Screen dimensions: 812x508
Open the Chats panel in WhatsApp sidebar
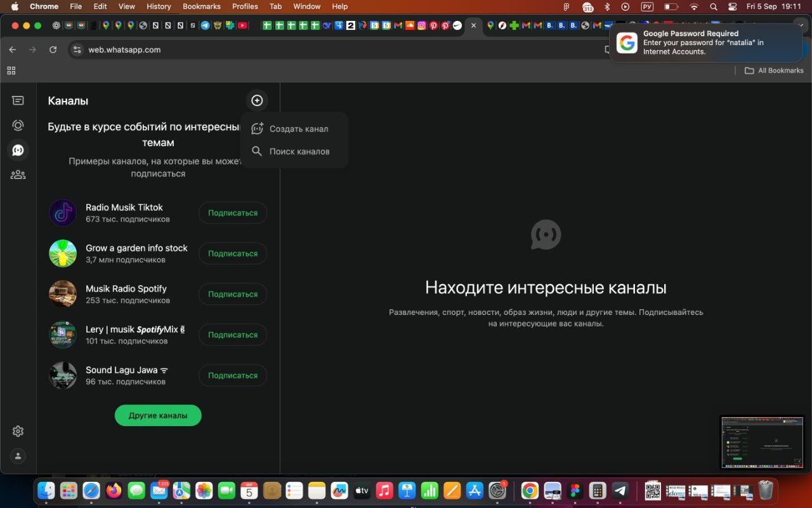(x=18, y=100)
